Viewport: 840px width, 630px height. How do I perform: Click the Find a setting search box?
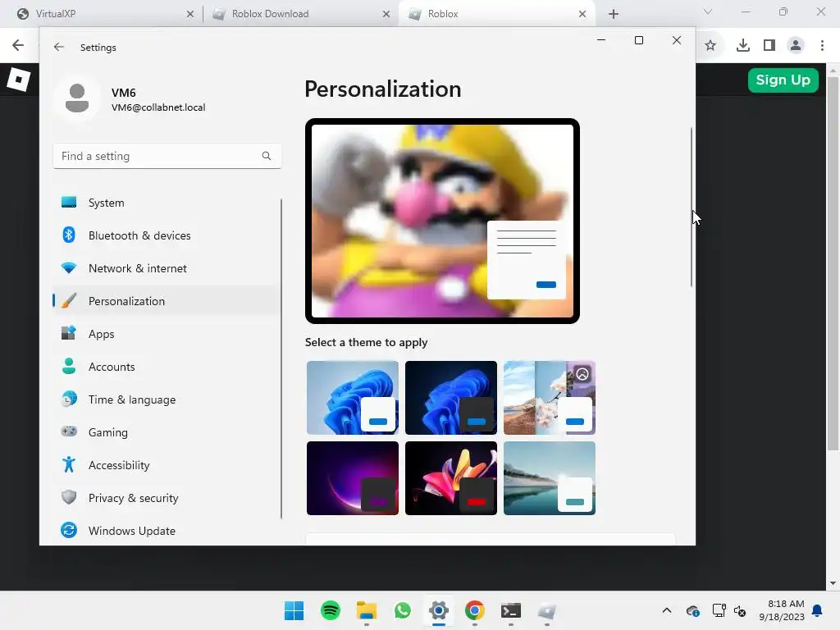click(x=167, y=156)
